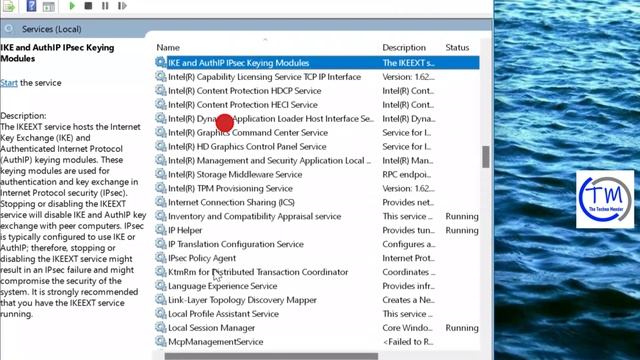Screen dimensions: 640x360
Task: Click gear icon of Internet Connection Sharing
Action: tap(160, 202)
